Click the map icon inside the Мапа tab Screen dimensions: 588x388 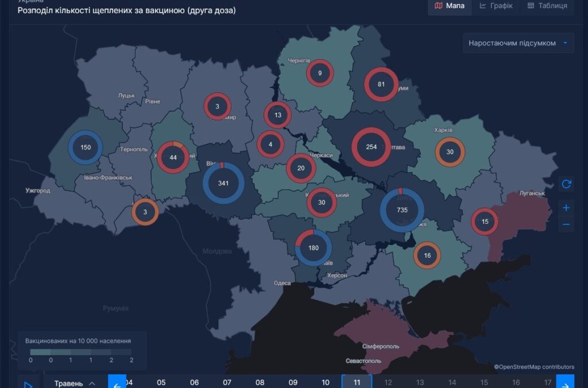[439, 7]
